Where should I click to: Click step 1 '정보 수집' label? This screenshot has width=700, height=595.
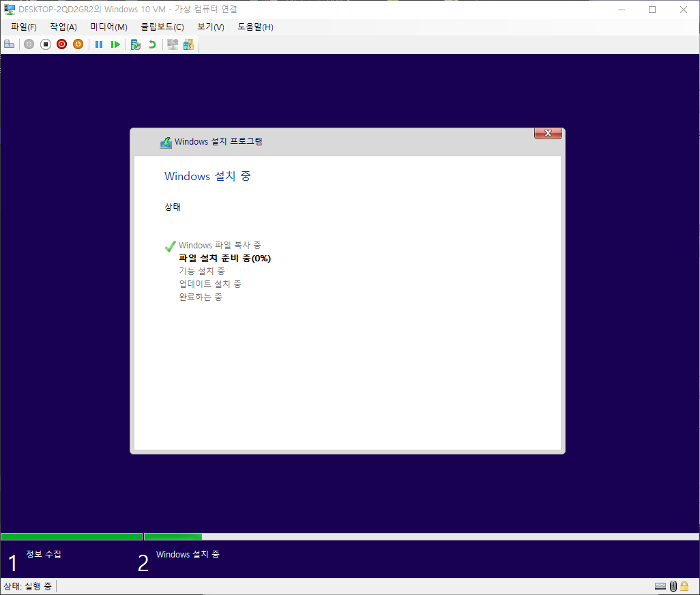(x=43, y=554)
